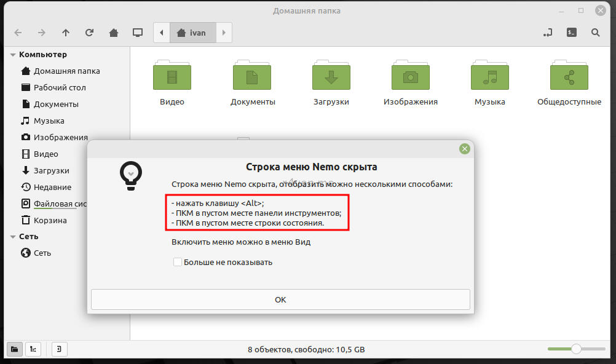Image resolution: width=616 pixels, height=364 pixels.
Task: Click the path bar left scroll arrow
Action: tap(162, 33)
